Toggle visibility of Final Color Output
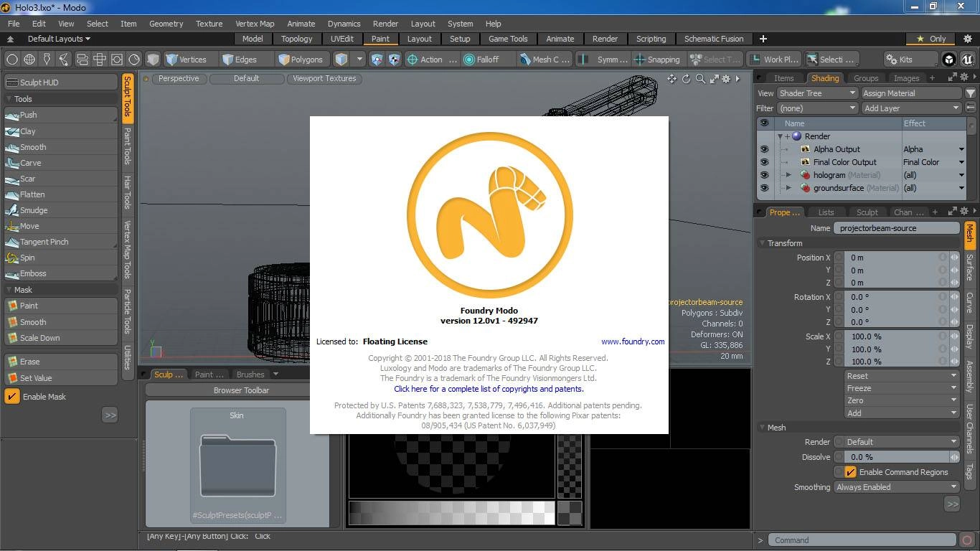 [764, 162]
